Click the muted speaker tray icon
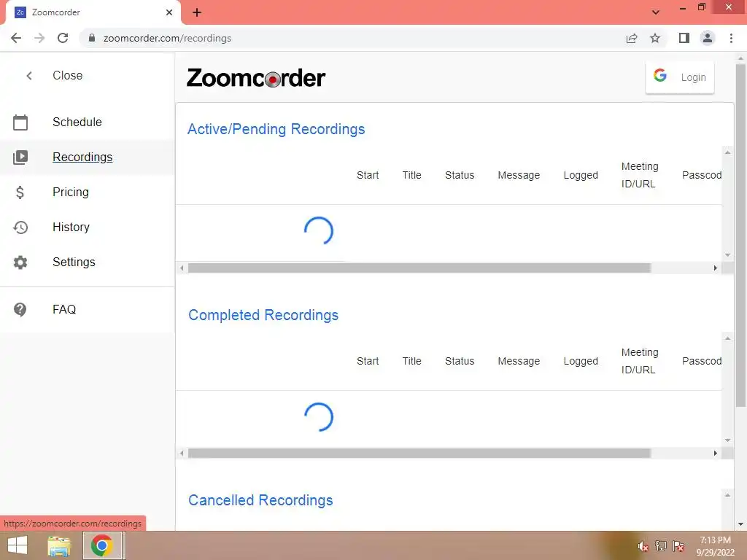Screen dimensions: 747x560 tap(643, 546)
